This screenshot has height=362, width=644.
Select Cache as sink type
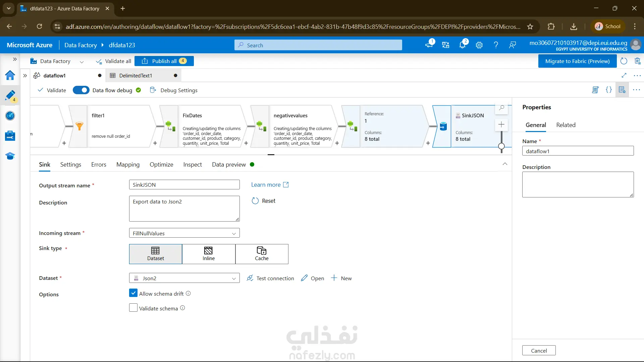click(262, 254)
